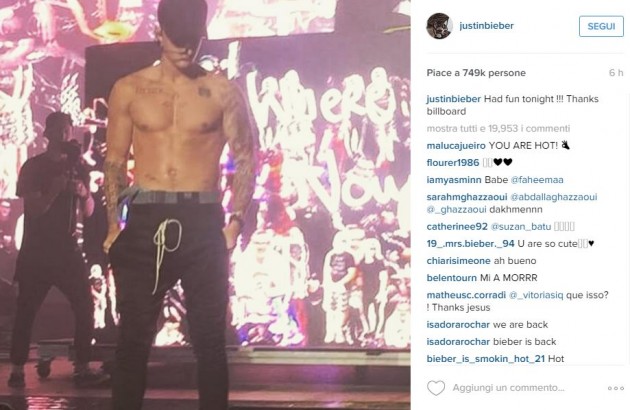This screenshot has width=630, height=410.
Task: Visit chiarisimeone commenter profile
Action: 458,261
